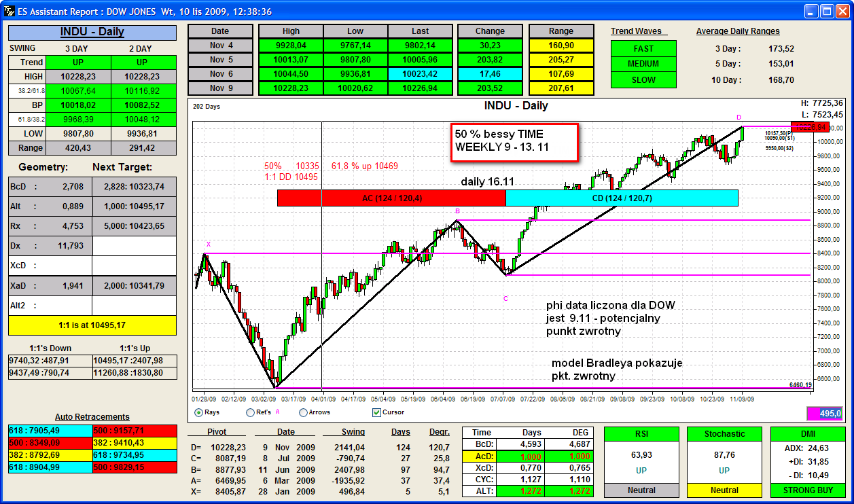Click the 2 DAY swing column header
The height and width of the screenshot is (504, 854).
(x=140, y=48)
